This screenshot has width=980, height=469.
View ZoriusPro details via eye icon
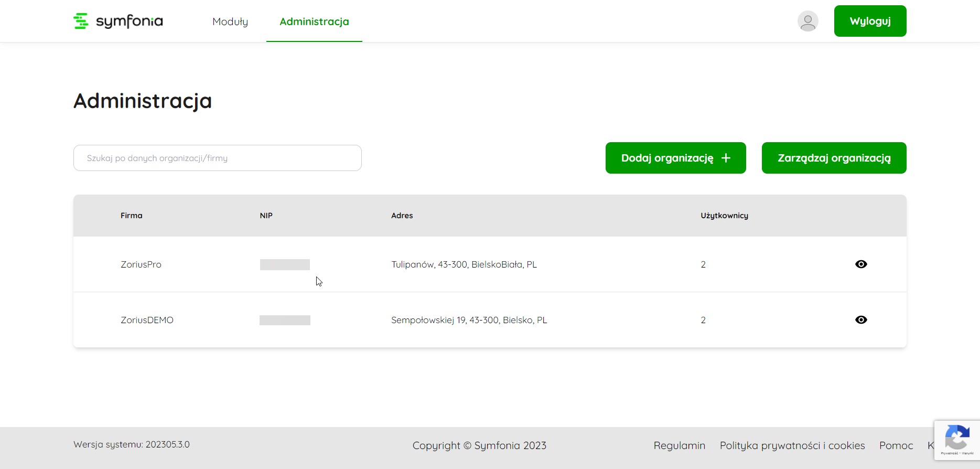[x=861, y=264]
